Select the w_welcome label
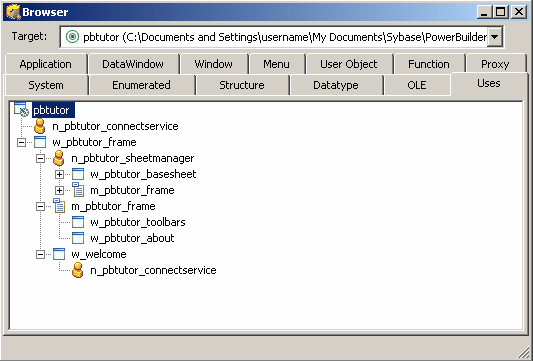Screen dimensions: 533x361 coord(99,254)
